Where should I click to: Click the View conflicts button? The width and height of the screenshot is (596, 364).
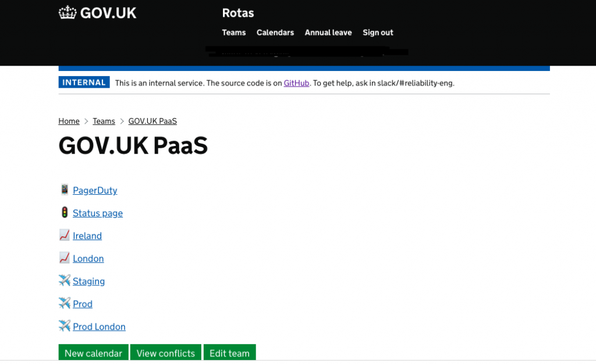pyautogui.click(x=166, y=352)
